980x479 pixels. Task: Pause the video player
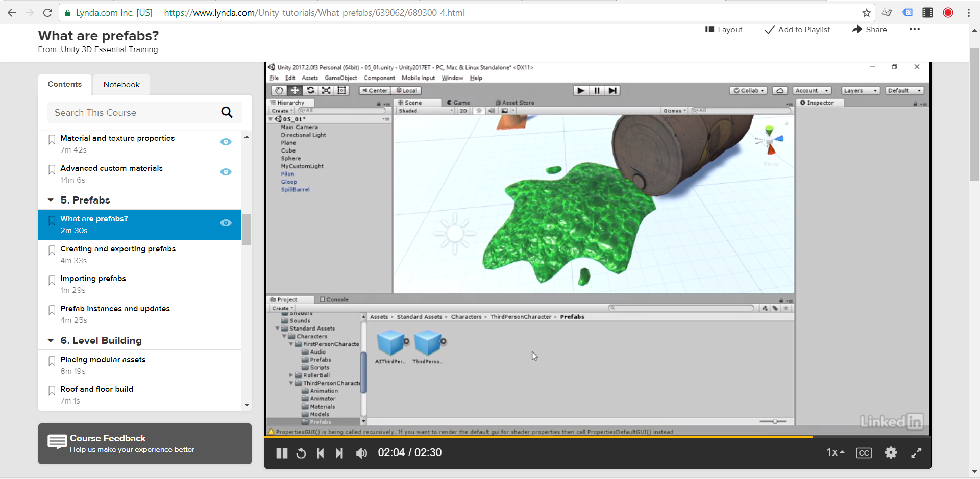pyautogui.click(x=282, y=453)
